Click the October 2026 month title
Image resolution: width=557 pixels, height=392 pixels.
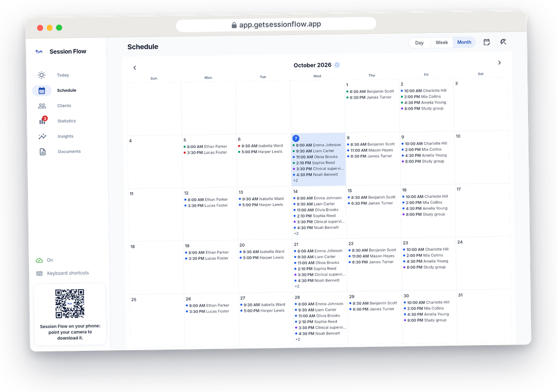coord(312,65)
